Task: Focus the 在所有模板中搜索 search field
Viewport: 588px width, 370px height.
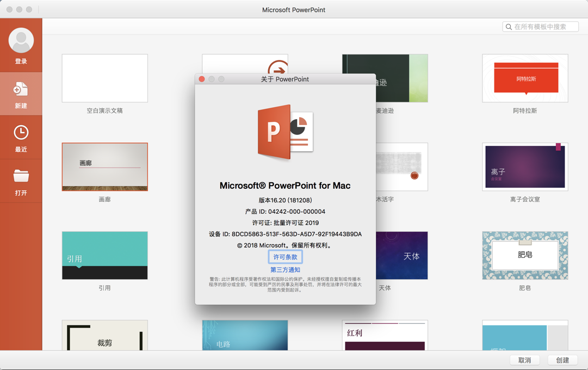Action: coord(540,27)
